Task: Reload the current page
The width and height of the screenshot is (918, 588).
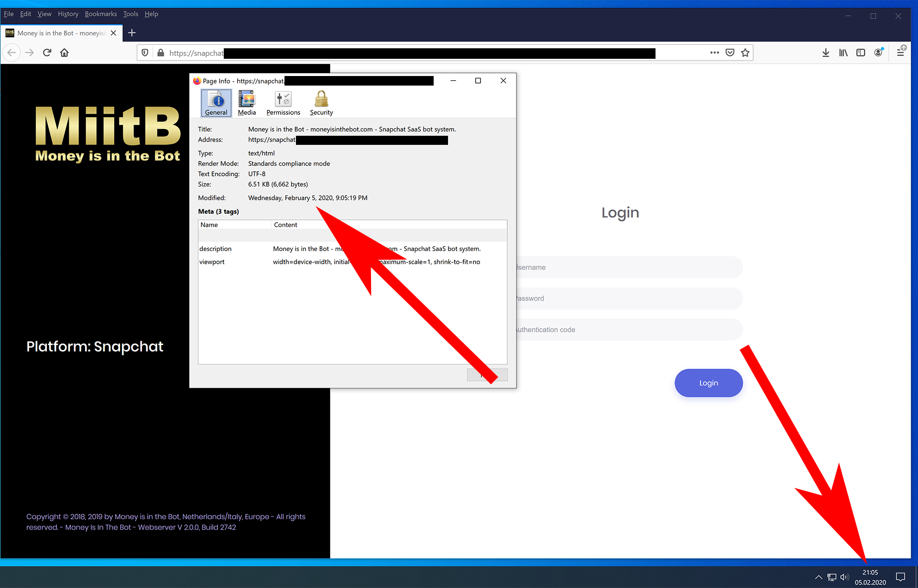Action: [47, 53]
